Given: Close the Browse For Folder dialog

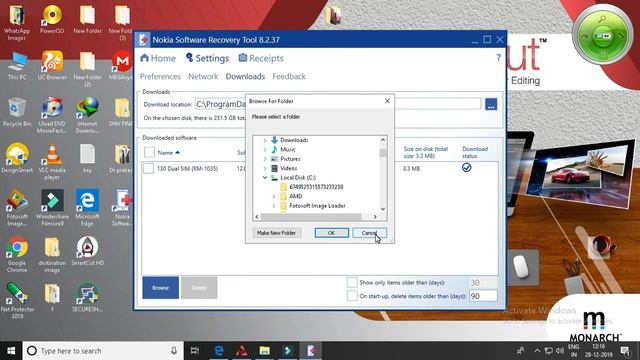Looking at the screenshot, I should (x=387, y=101).
